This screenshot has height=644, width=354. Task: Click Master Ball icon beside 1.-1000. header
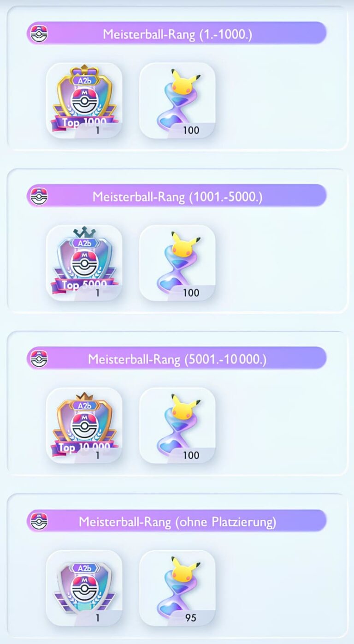[39, 34]
